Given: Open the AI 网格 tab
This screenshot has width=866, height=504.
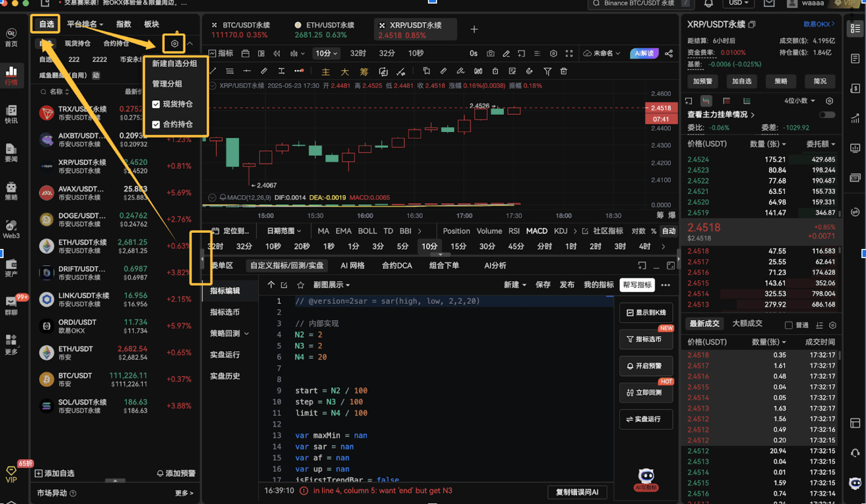Looking at the screenshot, I should point(352,266).
